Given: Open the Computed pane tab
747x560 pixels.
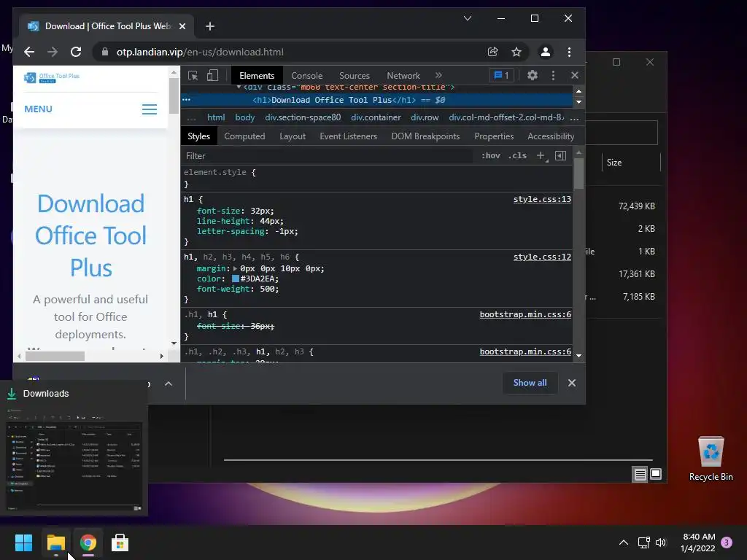Looking at the screenshot, I should 244,136.
